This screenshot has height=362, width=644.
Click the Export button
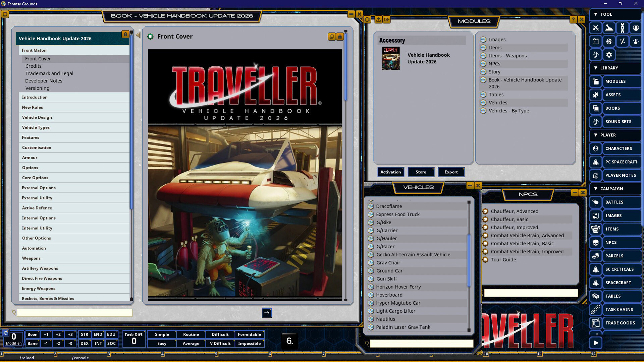click(x=451, y=172)
